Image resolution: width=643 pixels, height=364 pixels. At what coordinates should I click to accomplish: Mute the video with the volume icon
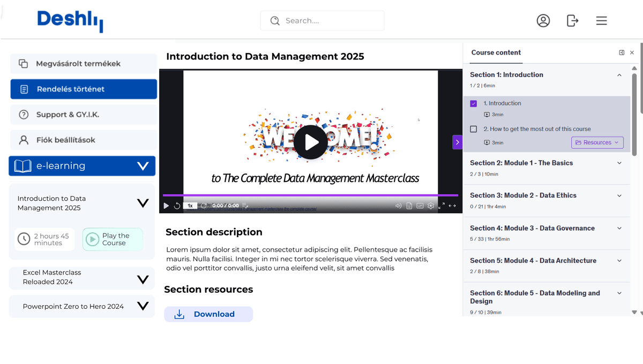398,206
